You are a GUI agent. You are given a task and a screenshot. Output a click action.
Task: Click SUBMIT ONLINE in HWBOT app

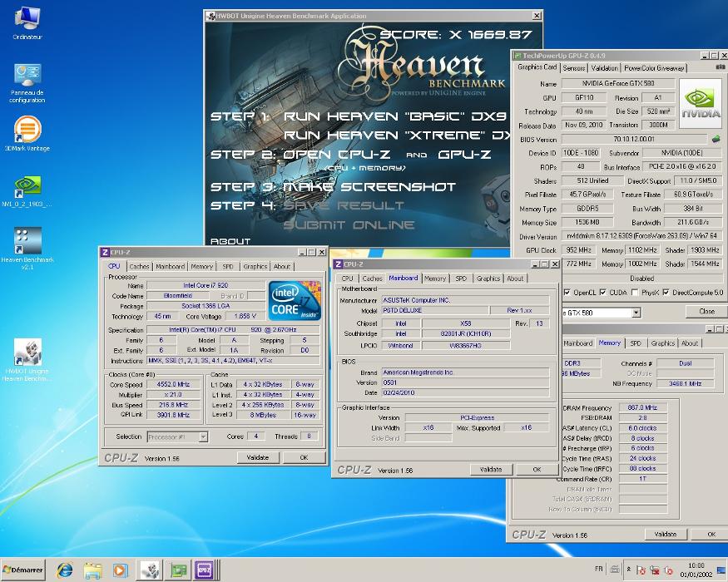[349, 224]
